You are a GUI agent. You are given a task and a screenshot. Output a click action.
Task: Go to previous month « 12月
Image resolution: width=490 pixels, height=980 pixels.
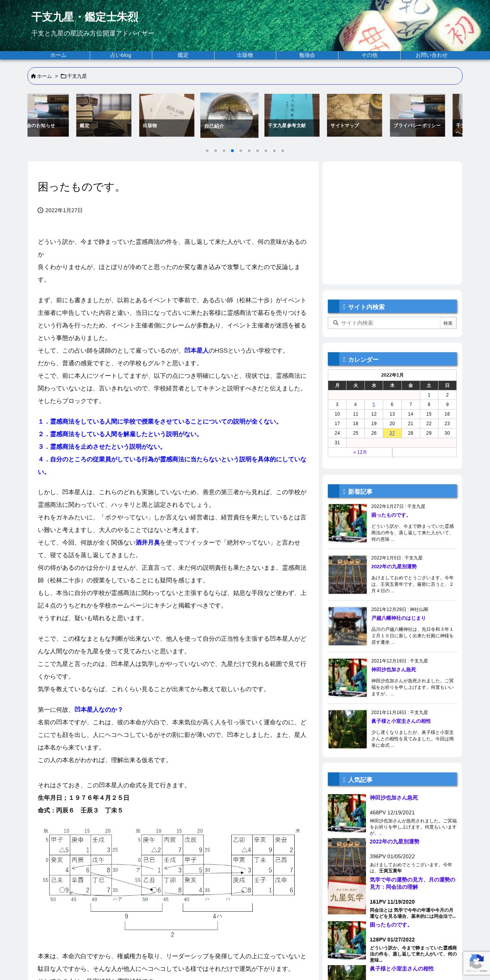(360, 452)
